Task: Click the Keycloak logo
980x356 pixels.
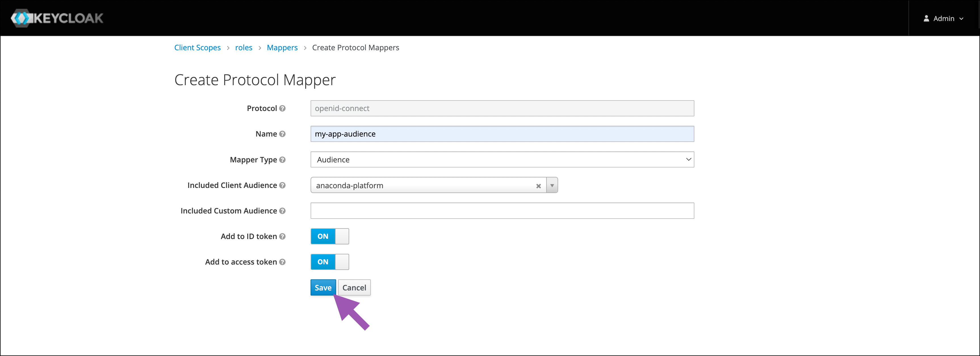Action: (x=57, y=18)
